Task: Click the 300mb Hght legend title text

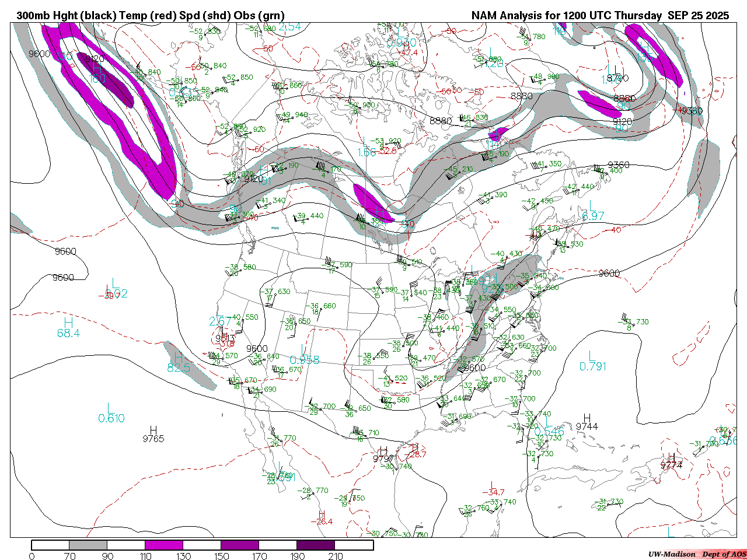Action: (151, 16)
